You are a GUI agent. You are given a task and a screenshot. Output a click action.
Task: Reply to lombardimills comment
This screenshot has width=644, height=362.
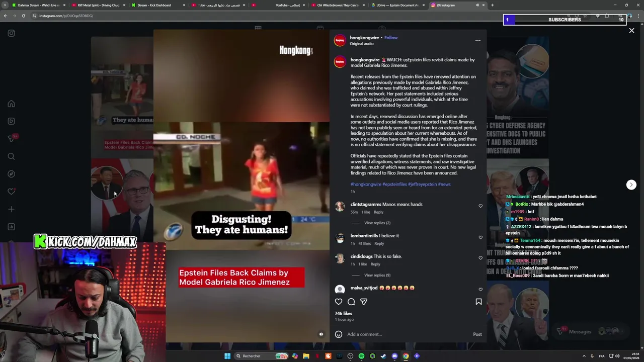379,243
